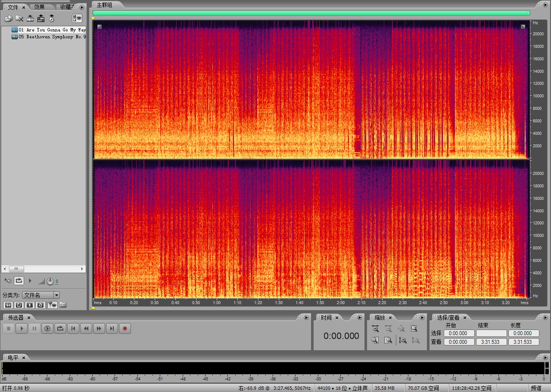Click the empty selection end time field

point(492,333)
